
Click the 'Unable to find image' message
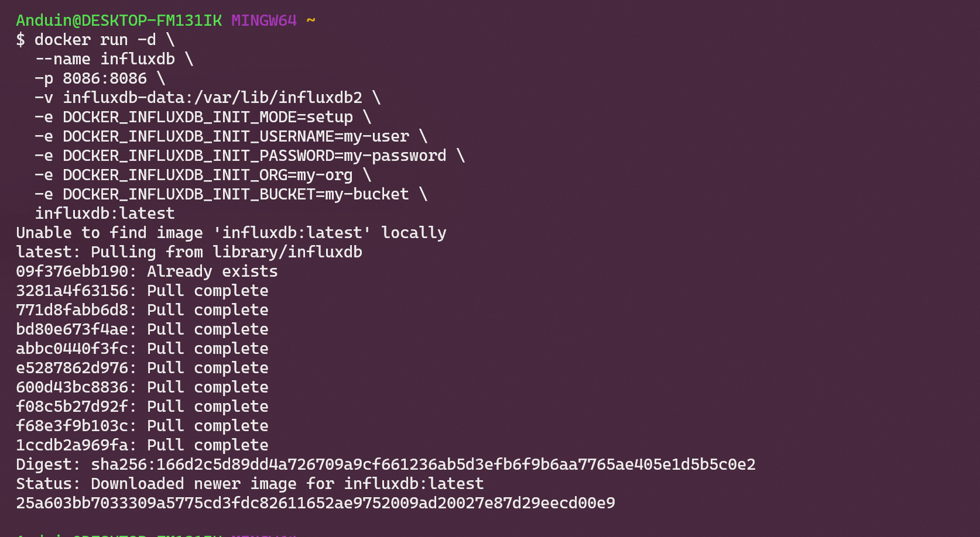(231, 233)
